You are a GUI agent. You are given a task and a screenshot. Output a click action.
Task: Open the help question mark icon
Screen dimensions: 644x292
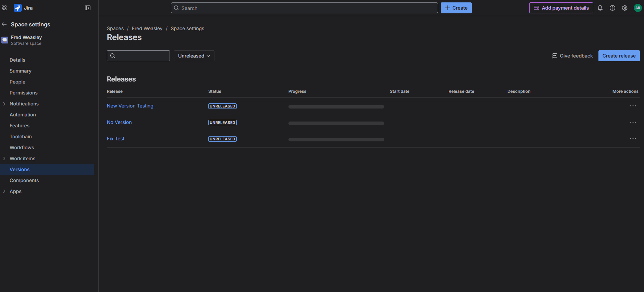[612, 8]
